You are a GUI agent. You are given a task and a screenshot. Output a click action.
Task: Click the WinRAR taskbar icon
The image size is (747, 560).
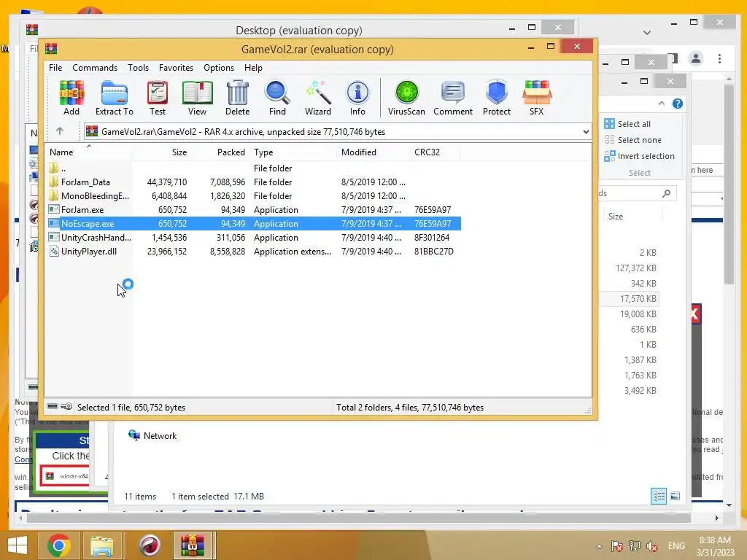(x=192, y=545)
